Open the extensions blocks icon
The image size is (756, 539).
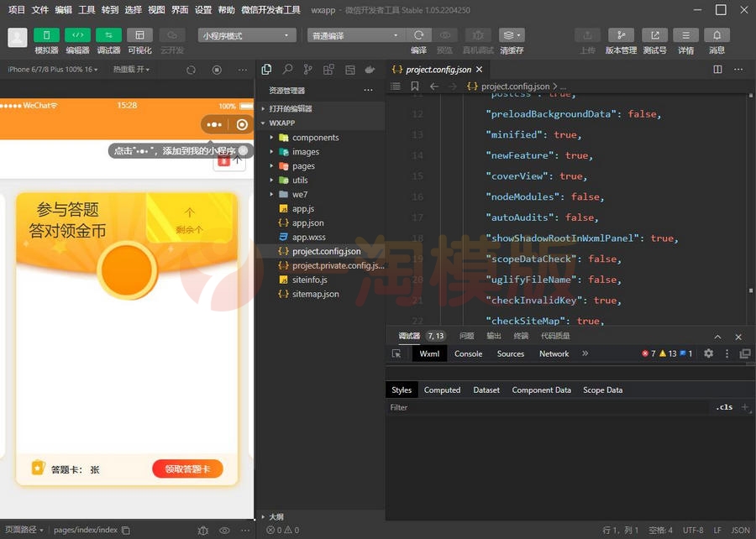[x=328, y=70]
